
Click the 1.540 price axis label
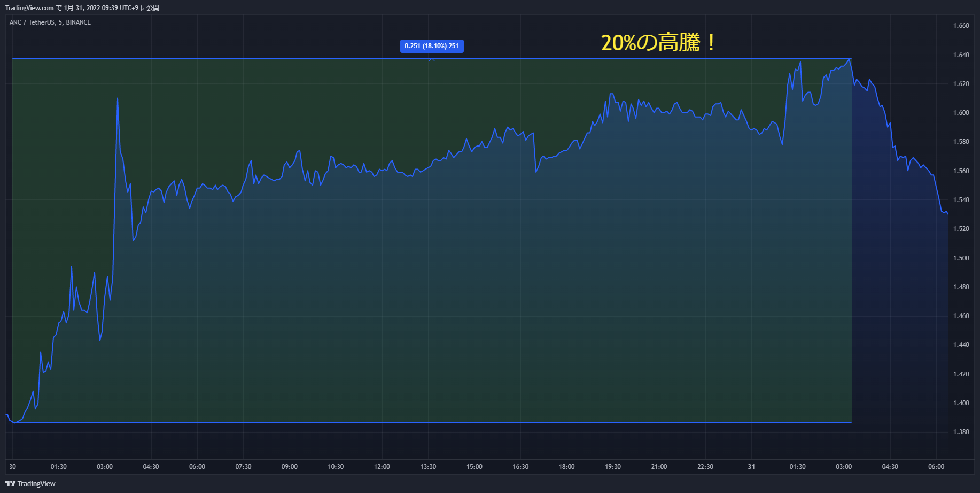[961, 200]
